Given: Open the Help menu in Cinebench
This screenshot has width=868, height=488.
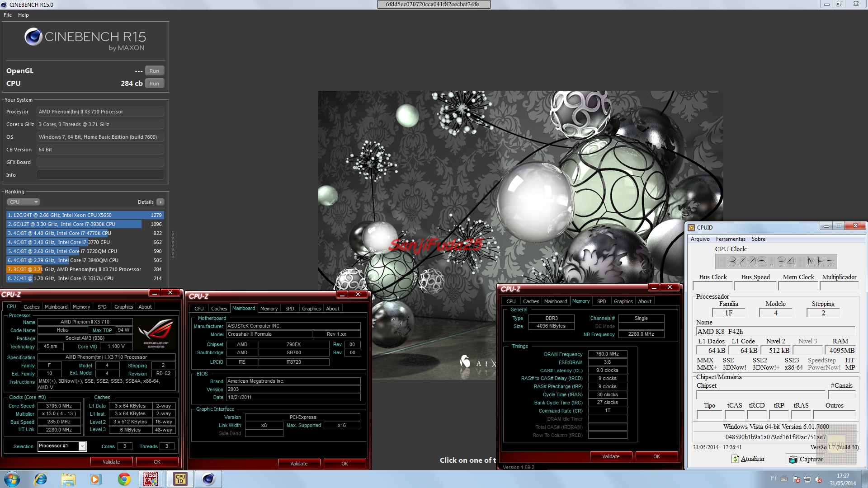Looking at the screenshot, I should [24, 15].
